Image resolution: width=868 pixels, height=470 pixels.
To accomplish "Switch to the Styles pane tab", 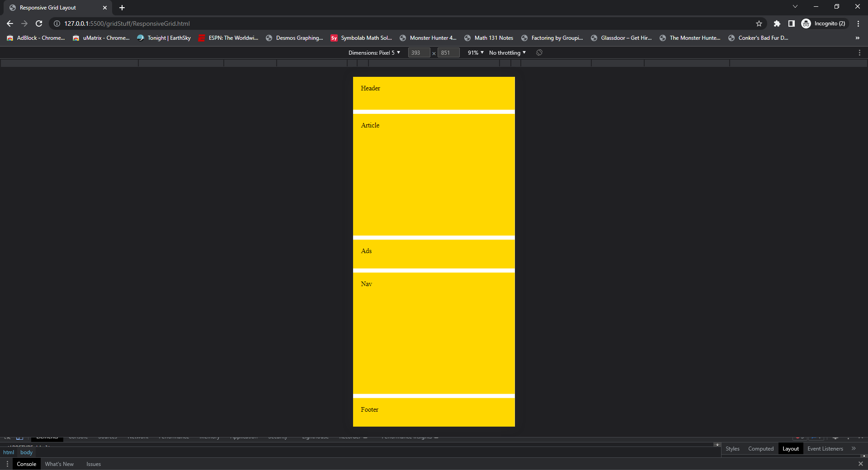I will tap(732, 449).
